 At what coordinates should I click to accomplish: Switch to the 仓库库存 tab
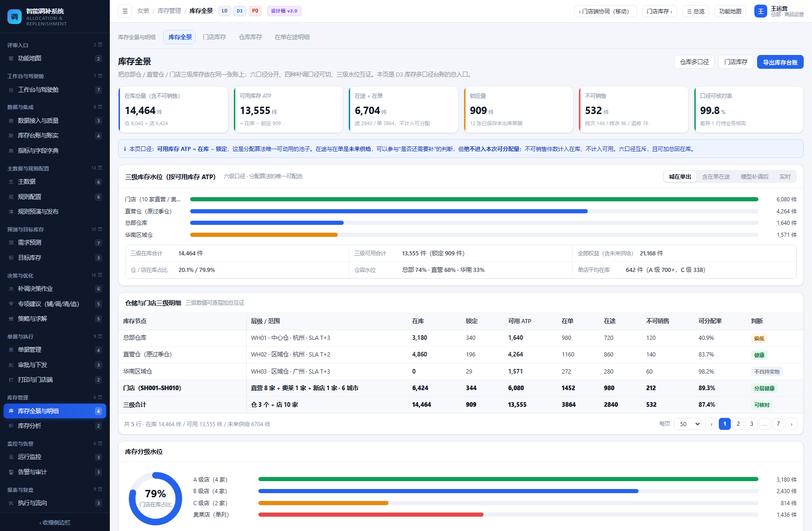pos(251,37)
